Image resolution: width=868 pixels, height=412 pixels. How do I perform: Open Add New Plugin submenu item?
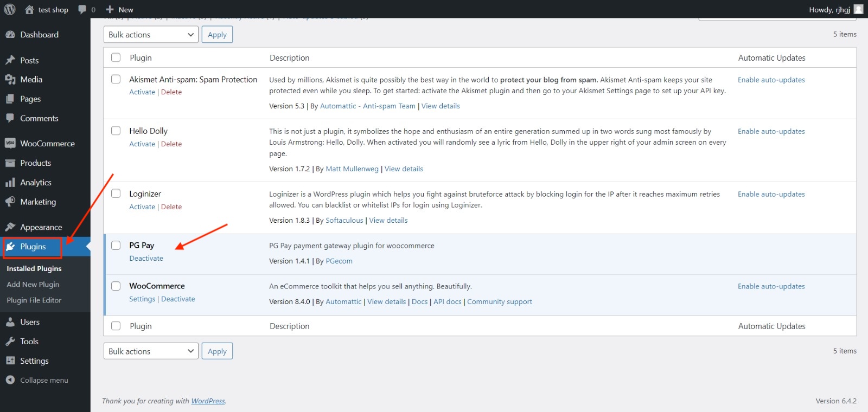(x=33, y=285)
